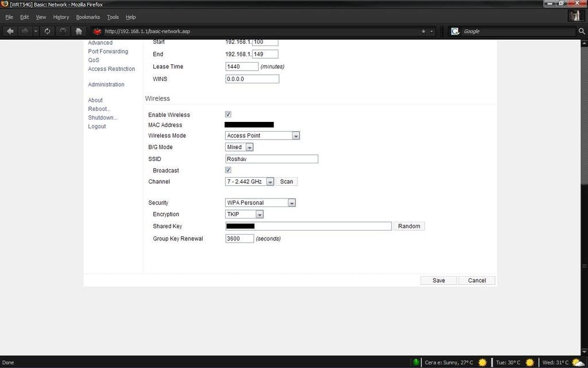Image resolution: width=588 pixels, height=368 pixels.
Task: Toggle the Enable Wireless checkbox
Action: pyautogui.click(x=228, y=114)
